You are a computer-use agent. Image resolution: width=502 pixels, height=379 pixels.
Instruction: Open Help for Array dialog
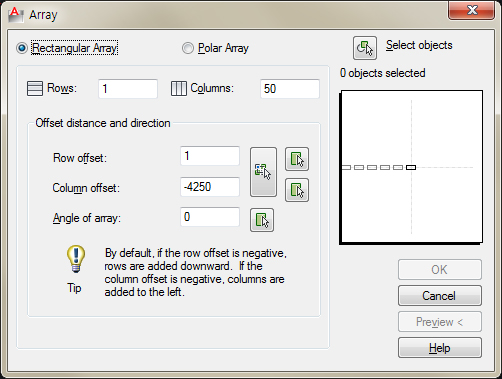(x=440, y=348)
